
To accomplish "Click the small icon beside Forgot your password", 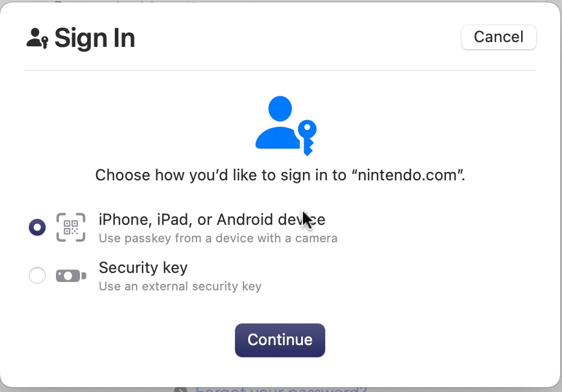I will point(178,389).
